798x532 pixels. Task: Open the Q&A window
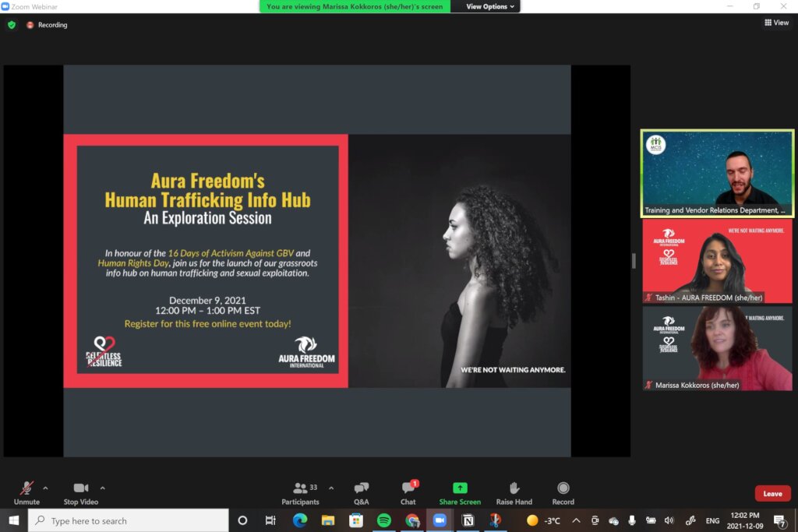362,491
